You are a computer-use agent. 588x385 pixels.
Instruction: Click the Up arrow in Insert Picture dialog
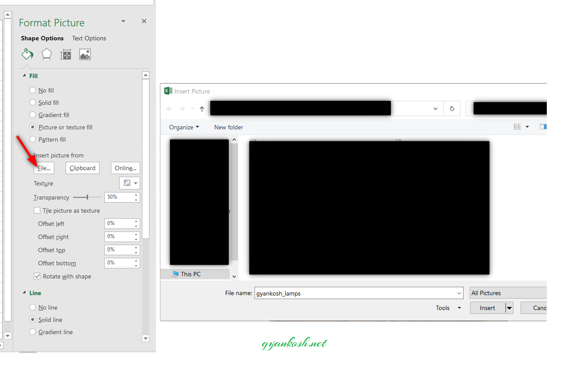(x=202, y=109)
